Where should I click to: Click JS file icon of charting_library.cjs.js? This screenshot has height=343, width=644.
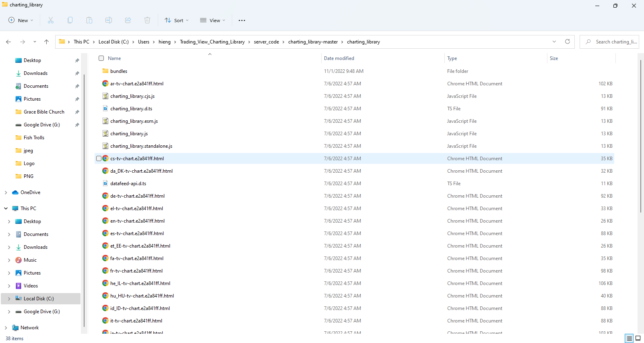click(105, 96)
